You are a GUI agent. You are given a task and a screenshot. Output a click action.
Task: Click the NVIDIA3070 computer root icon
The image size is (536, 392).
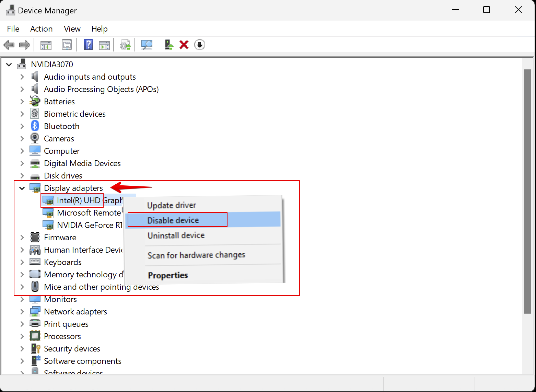pyautogui.click(x=22, y=64)
